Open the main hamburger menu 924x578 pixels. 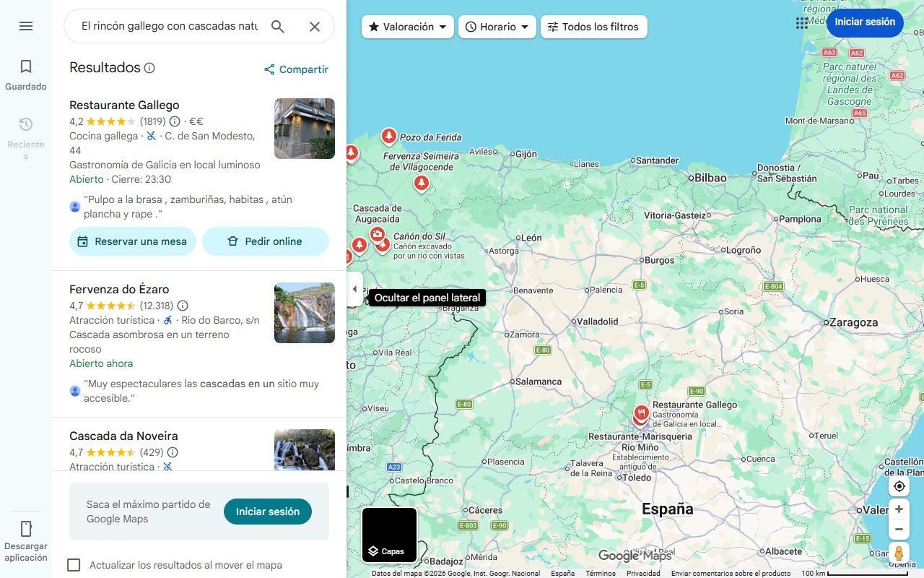click(26, 26)
